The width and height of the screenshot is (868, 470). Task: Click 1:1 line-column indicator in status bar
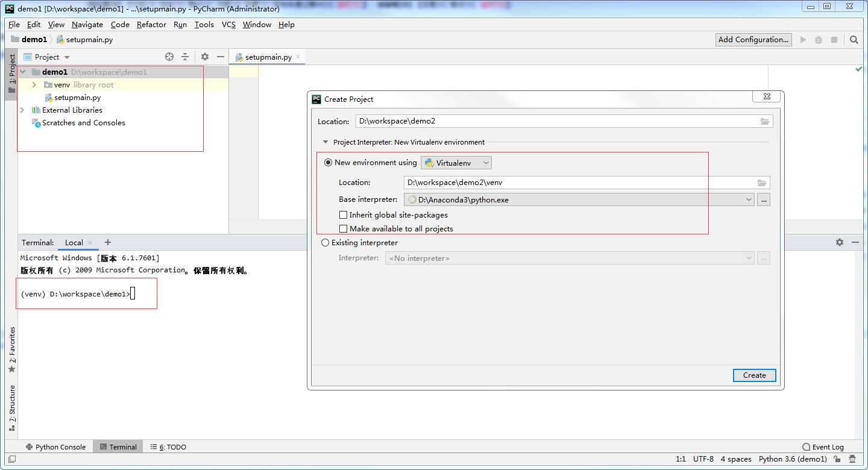pos(681,459)
